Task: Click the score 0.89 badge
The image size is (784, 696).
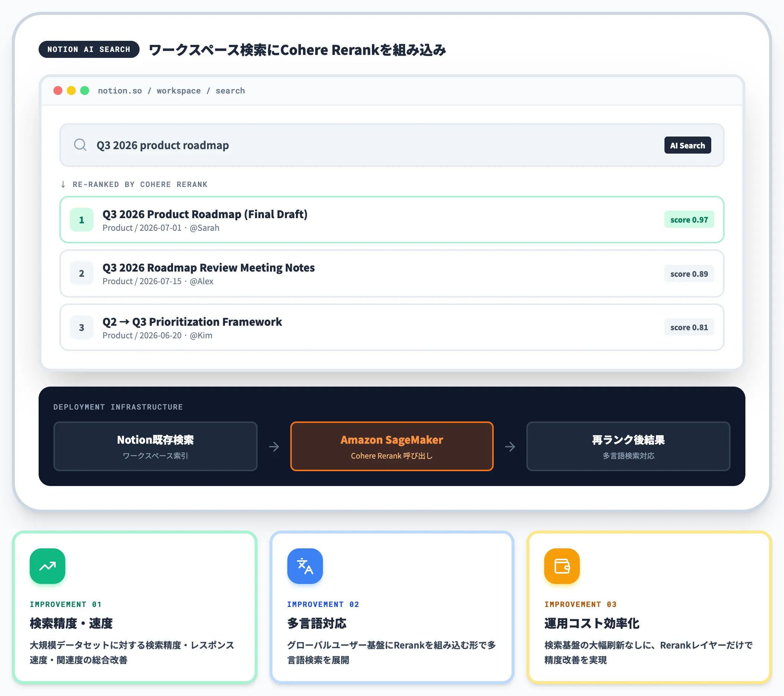Action: (x=689, y=274)
